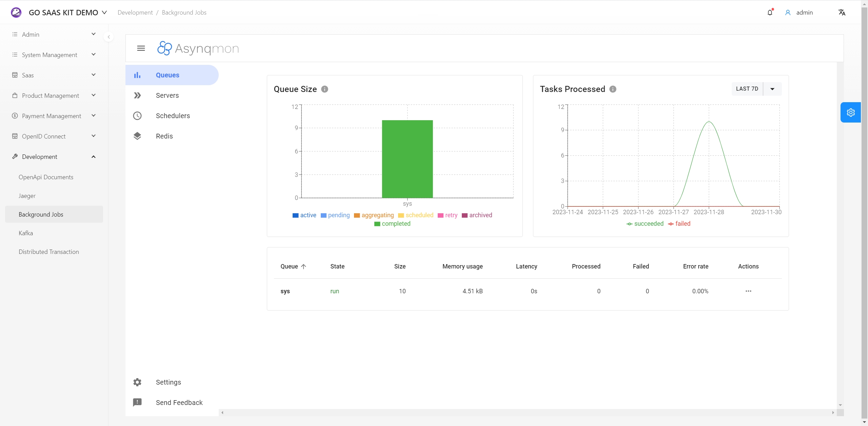Click the Queues icon in Asyncmon sidebar

[137, 75]
